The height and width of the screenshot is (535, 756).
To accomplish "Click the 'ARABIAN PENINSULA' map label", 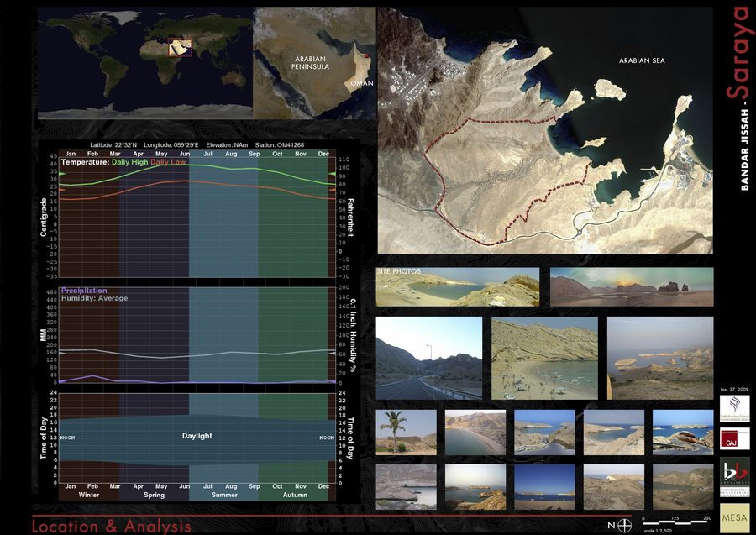I will click(x=310, y=63).
